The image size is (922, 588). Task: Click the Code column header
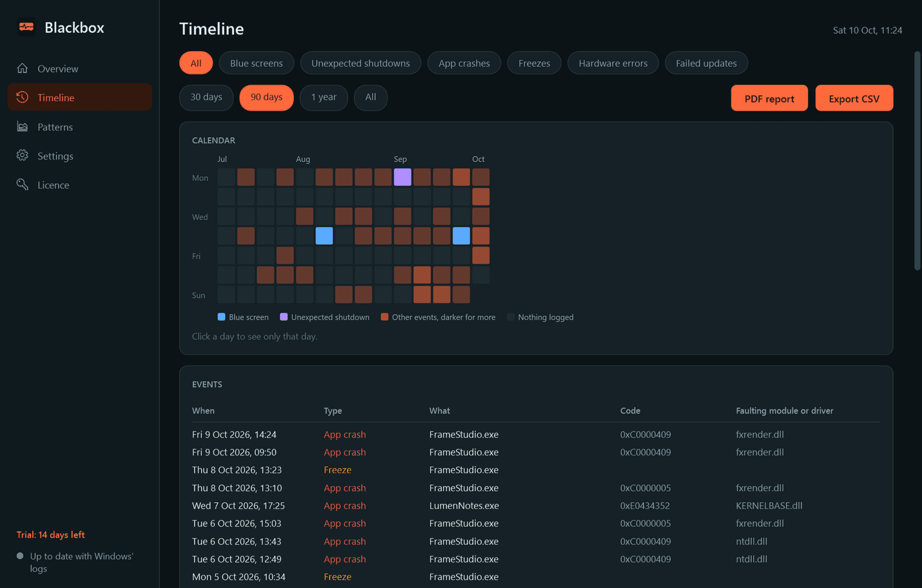click(x=630, y=411)
